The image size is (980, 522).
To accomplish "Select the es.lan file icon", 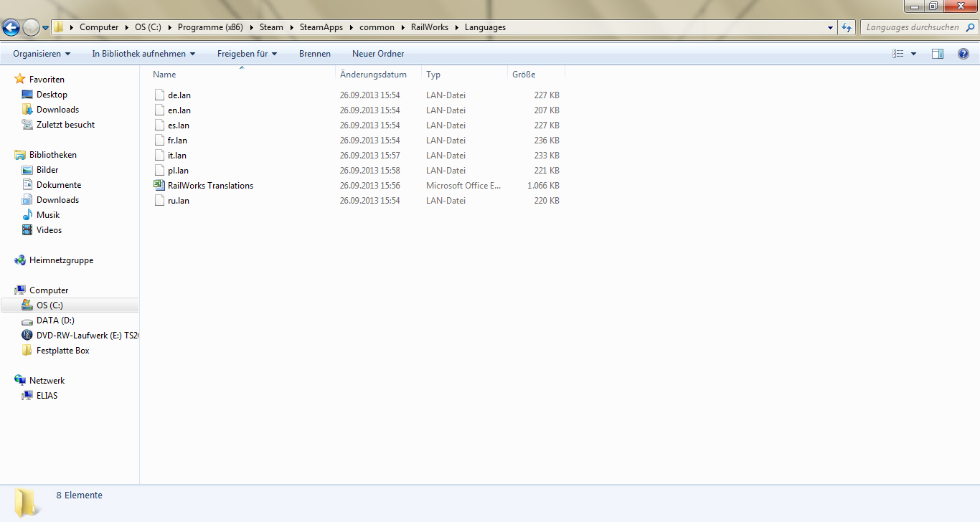I will coord(160,125).
